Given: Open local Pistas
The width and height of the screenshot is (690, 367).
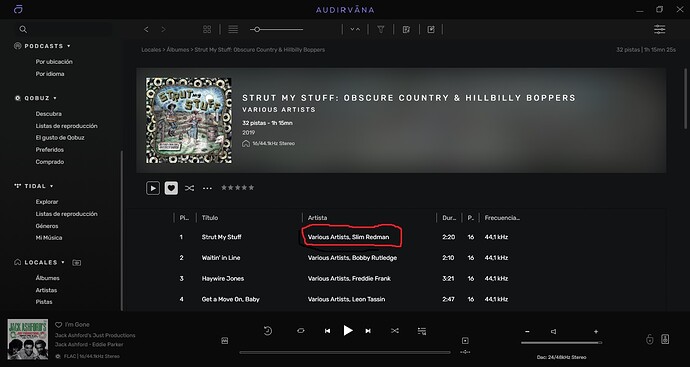Looking at the screenshot, I should point(44,302).
